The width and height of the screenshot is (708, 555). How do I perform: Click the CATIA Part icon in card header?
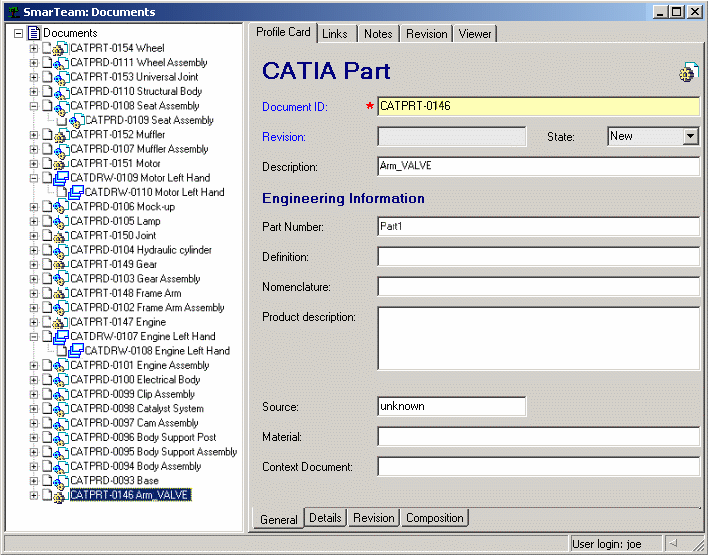click(x=688, y=72)
